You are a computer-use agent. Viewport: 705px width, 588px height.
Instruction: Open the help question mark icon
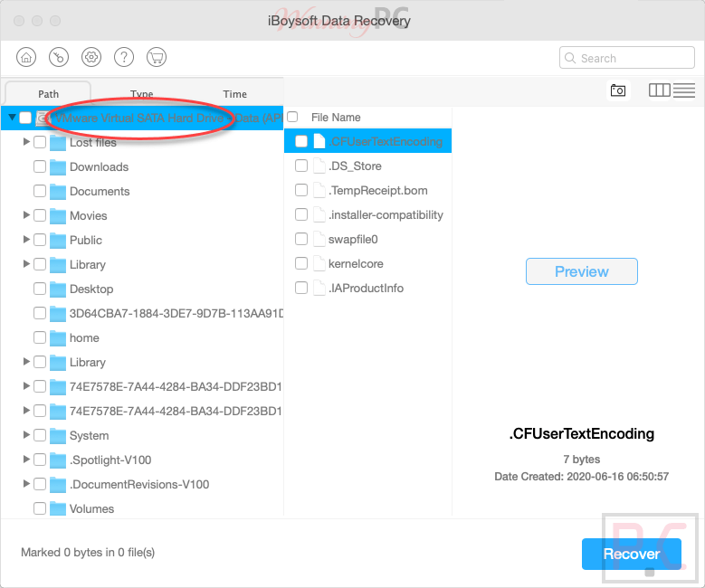tap(124, 57)
